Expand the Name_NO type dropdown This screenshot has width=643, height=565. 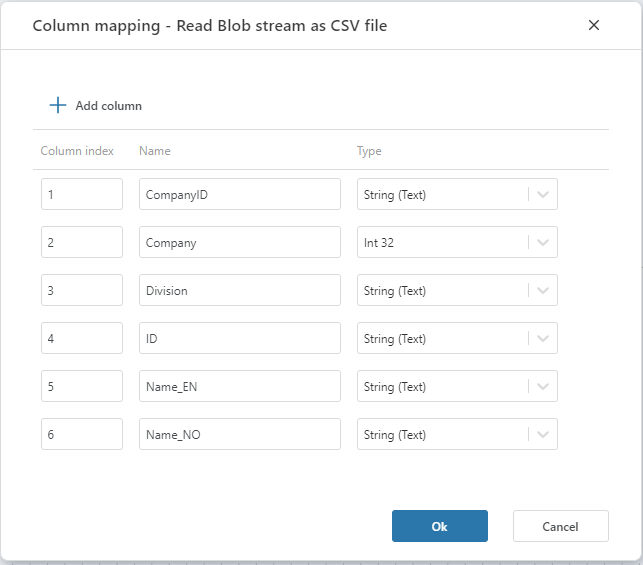click(x=543, y=435)
